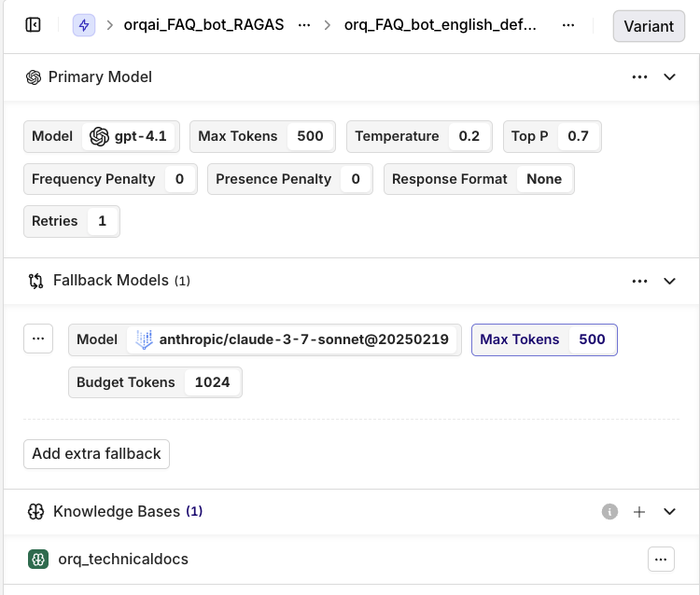Click the Primary Model heading
This screenshot has height=595, width=700.
pos(100,77)
